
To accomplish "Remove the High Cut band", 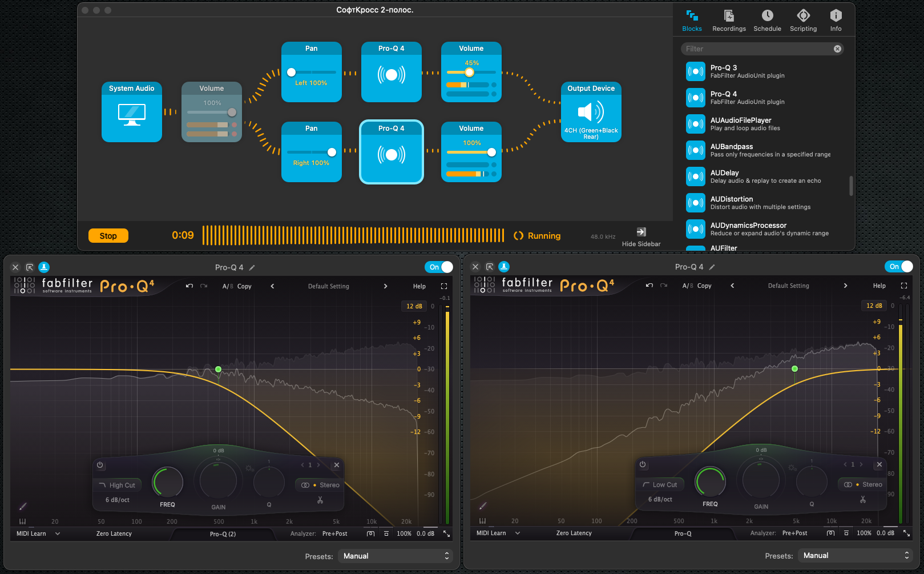I will (337, 465).
